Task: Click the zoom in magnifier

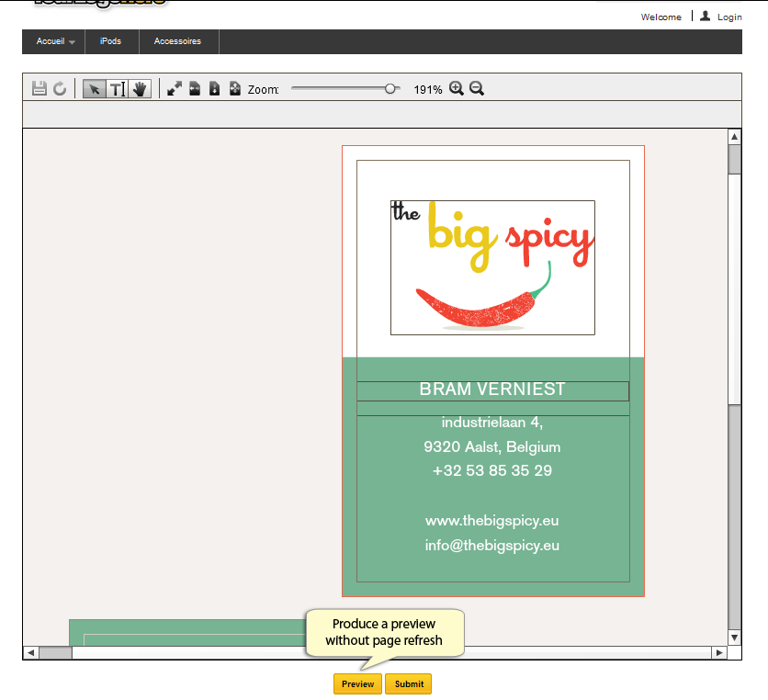Action: point(457,89)
